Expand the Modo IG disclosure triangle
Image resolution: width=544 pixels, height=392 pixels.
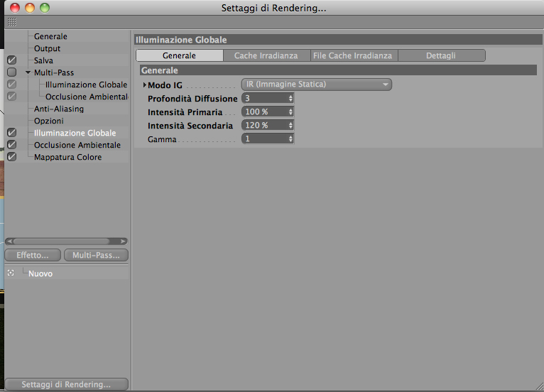[145, 85]
